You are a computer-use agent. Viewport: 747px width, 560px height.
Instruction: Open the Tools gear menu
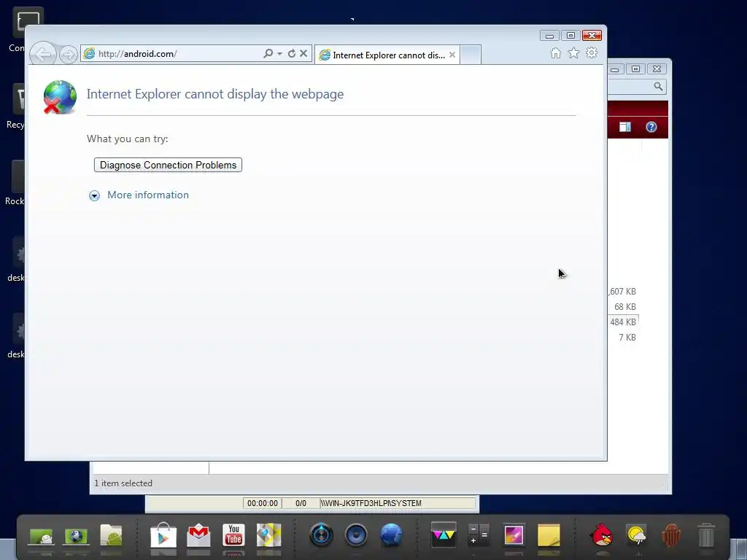click(x=592, y=52)
